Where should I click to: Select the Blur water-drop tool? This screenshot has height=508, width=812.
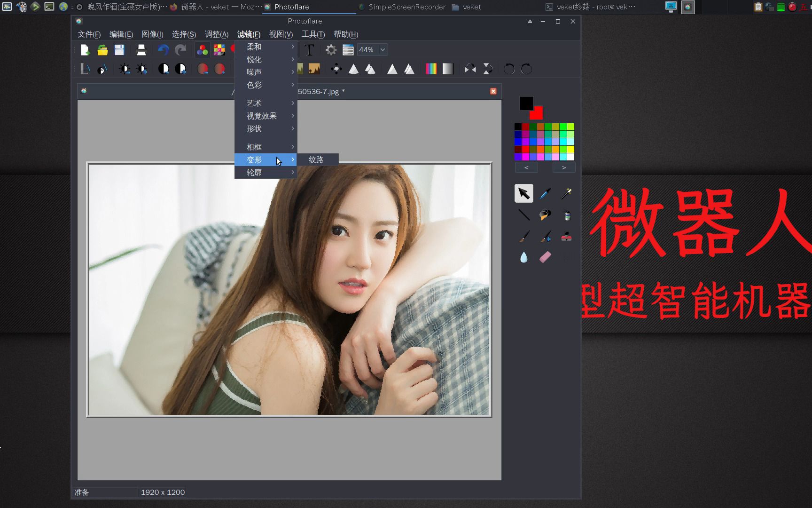click(x=524, y=257)
